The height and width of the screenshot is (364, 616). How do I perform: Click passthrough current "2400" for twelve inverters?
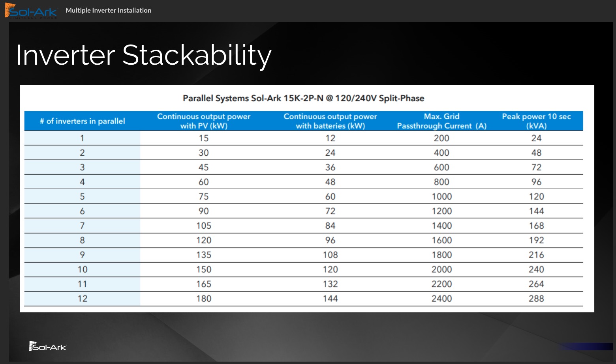pyautogui.click(x=441, y=299)
